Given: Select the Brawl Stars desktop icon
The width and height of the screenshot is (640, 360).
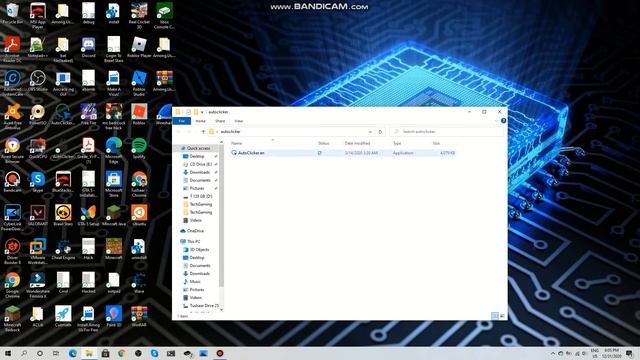Looking at the screenshot, I should 63,216.
